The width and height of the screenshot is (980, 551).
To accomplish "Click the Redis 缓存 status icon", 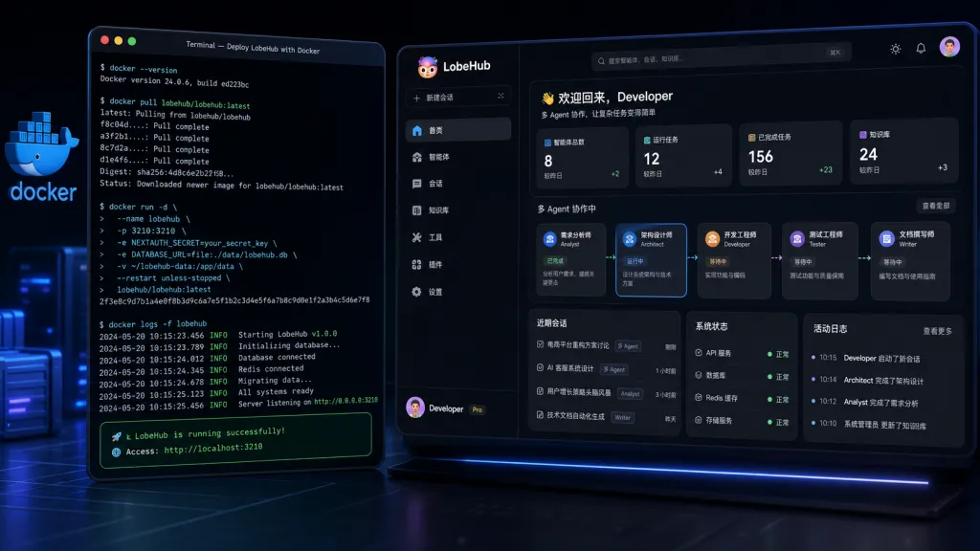I will point(699,397).
